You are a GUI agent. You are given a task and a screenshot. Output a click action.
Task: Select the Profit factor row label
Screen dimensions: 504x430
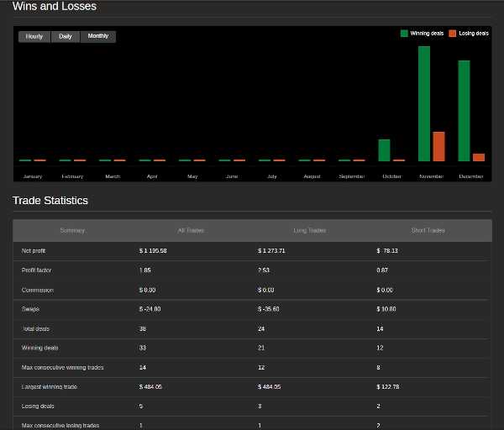37,270
